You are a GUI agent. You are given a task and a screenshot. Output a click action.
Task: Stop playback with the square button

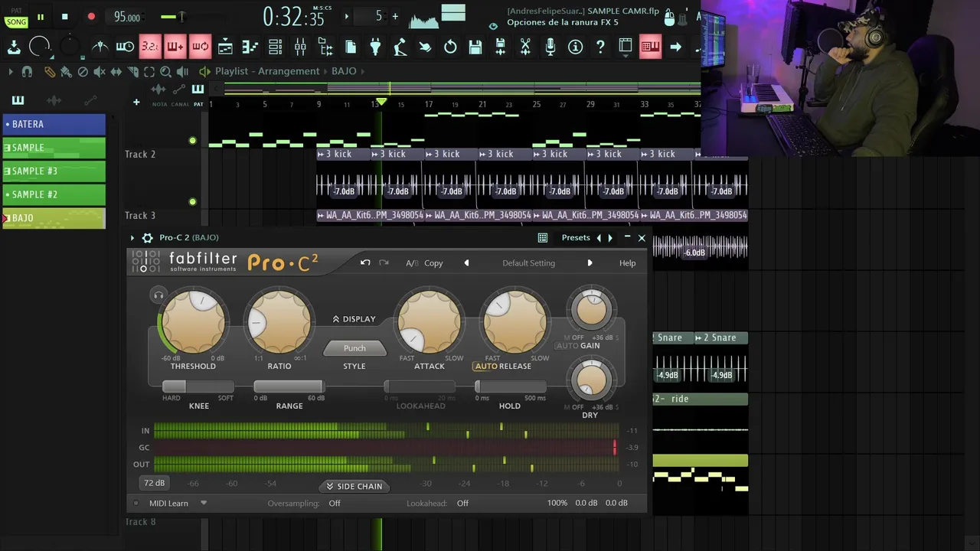pyautogui.click(x=65, y=17)
